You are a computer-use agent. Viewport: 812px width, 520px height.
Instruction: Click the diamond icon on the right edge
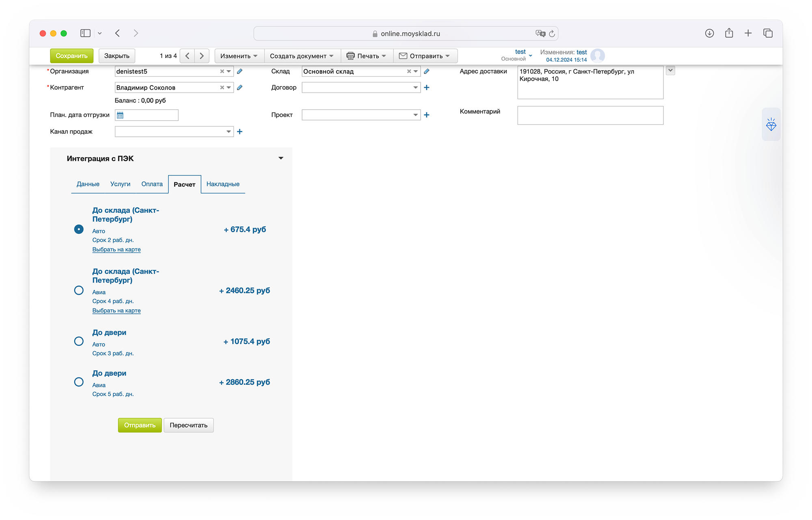point(771,125)
